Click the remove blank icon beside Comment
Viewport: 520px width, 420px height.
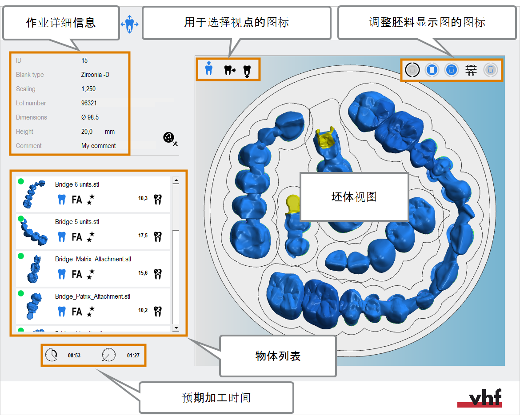[x=171, y=138]
